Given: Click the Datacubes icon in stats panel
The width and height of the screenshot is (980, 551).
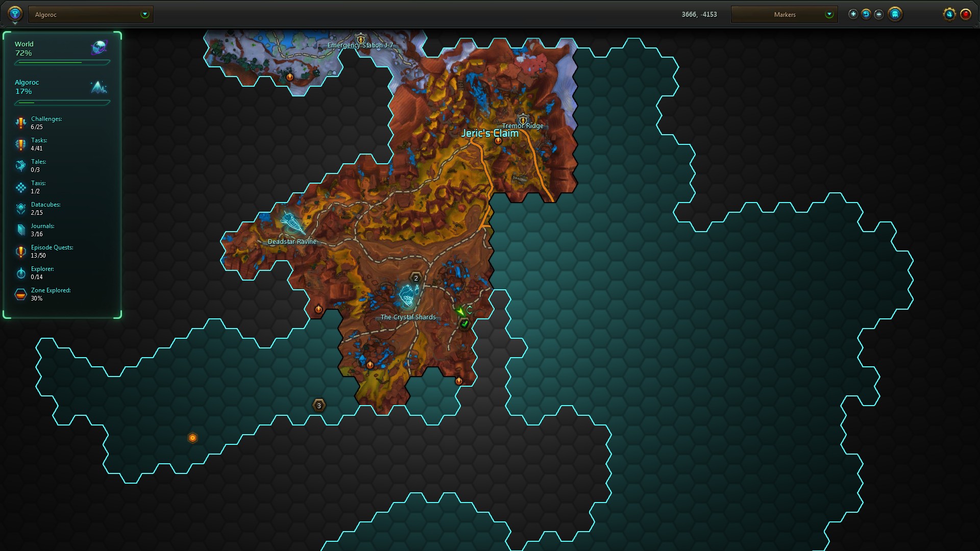Looking at the screenshot, I should [20, 209].
